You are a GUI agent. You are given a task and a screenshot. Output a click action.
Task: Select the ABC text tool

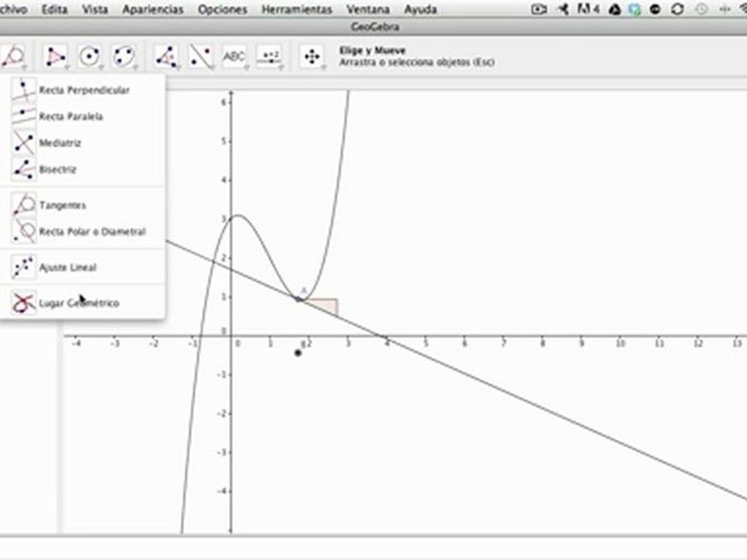(x=235, y=57)
